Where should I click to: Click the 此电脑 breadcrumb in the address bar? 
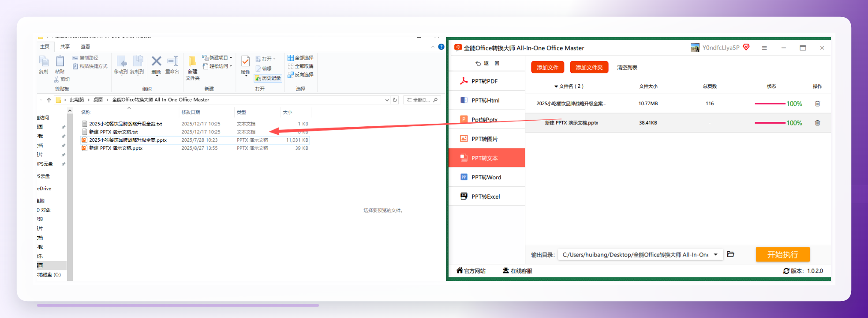[x=77, y=100]
